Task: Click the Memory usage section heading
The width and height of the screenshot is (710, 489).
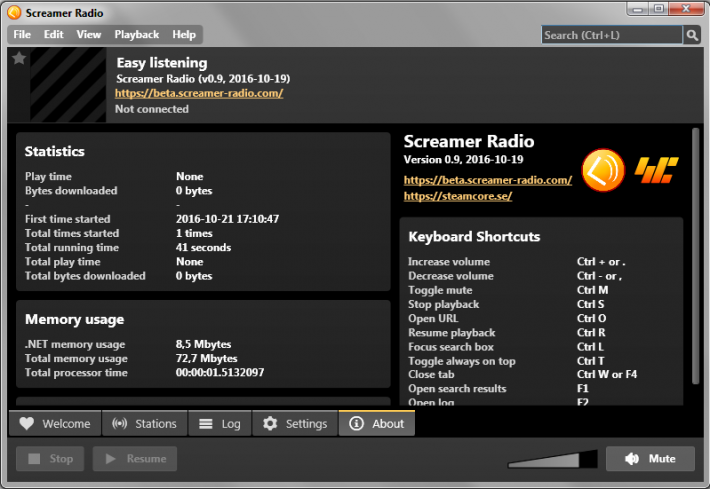Action: [x=74, y=320]
